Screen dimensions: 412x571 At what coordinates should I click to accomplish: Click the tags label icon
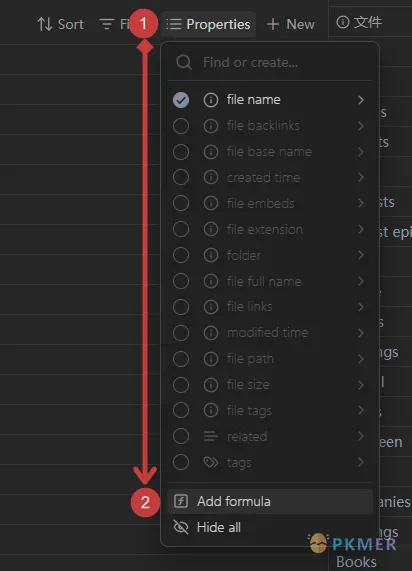click(x=211, y=462)
